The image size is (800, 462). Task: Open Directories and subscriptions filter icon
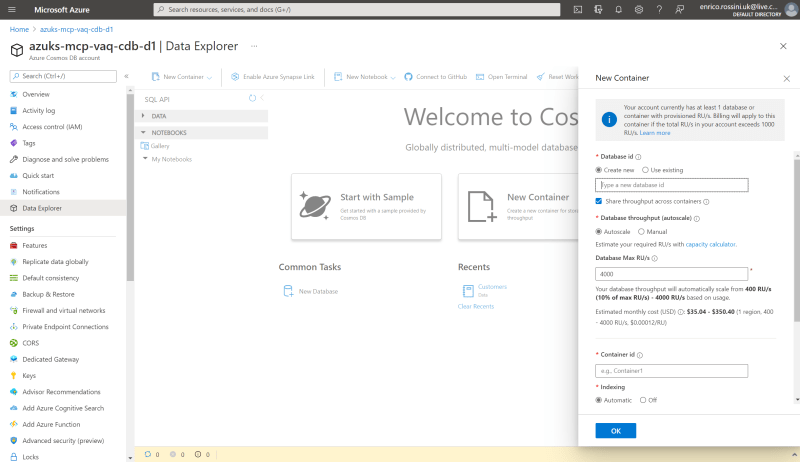point(598,10)
